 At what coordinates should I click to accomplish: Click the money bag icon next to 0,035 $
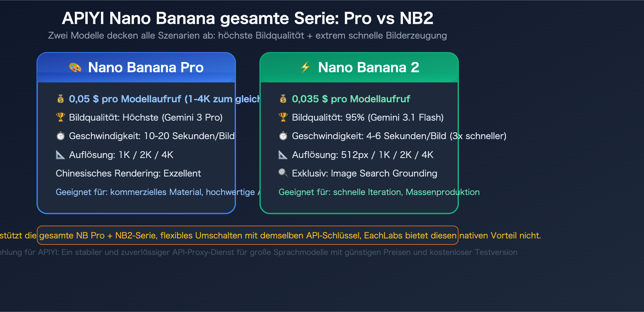point(283,99)
